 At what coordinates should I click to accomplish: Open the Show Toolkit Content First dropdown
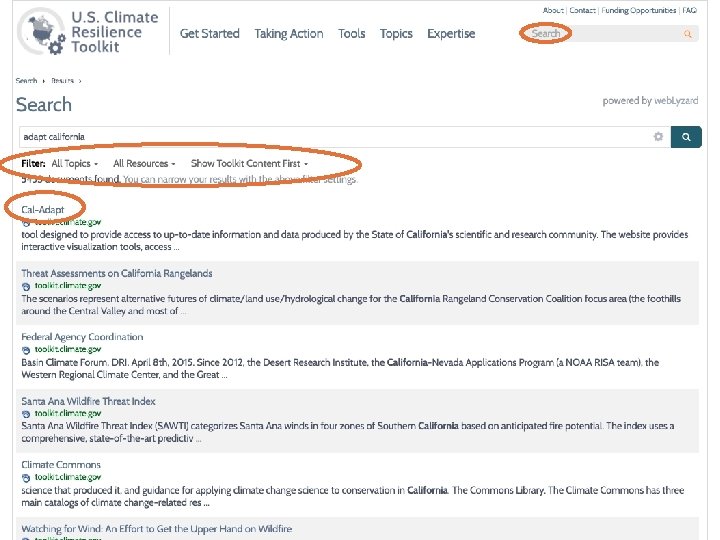pyautogui.click(x=249, y=163)
